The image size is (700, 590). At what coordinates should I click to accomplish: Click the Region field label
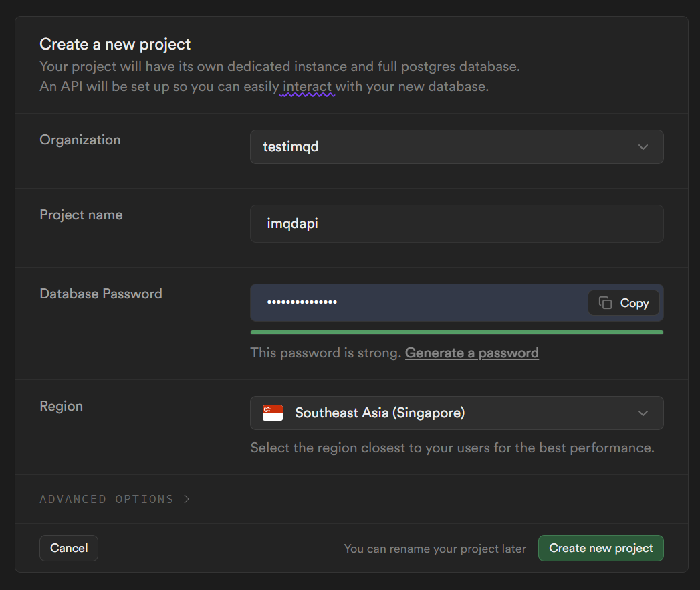[62, 406]
